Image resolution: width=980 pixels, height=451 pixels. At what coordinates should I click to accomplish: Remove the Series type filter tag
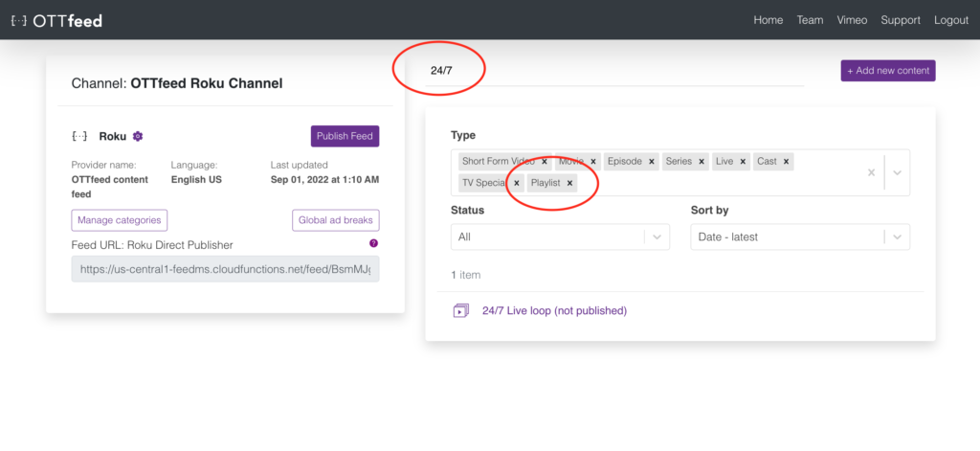point(702,162)
